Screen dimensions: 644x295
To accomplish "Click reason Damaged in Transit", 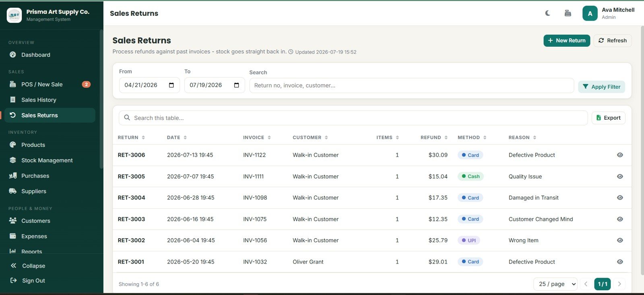I will click(x=533, y=198).
